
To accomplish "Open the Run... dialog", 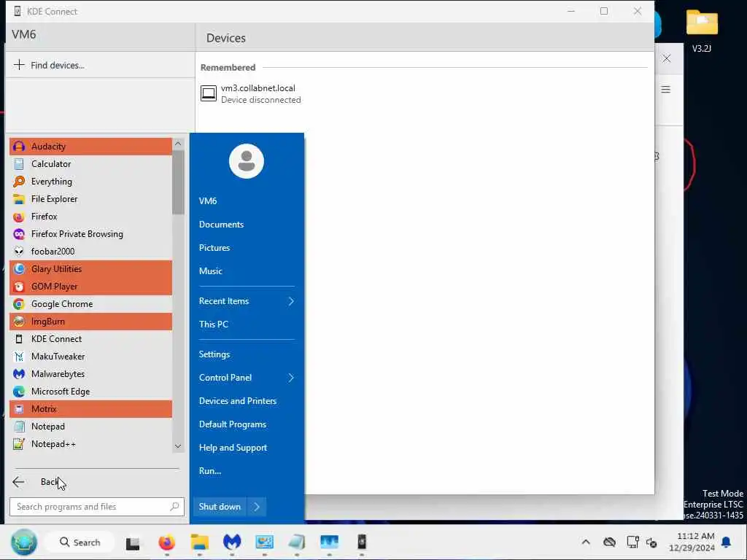I will [210, 471].
